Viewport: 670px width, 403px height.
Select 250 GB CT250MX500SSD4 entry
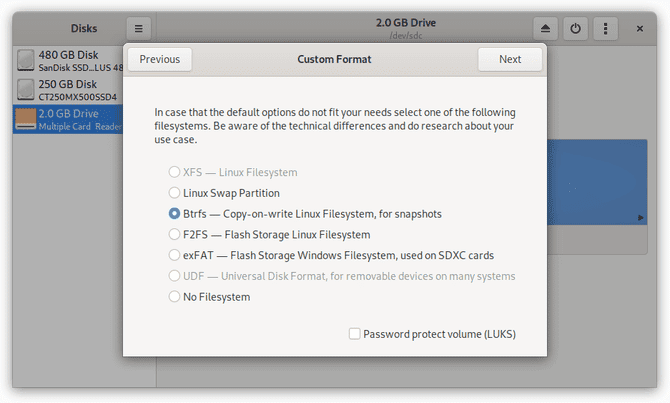click(x=80, y=90)
